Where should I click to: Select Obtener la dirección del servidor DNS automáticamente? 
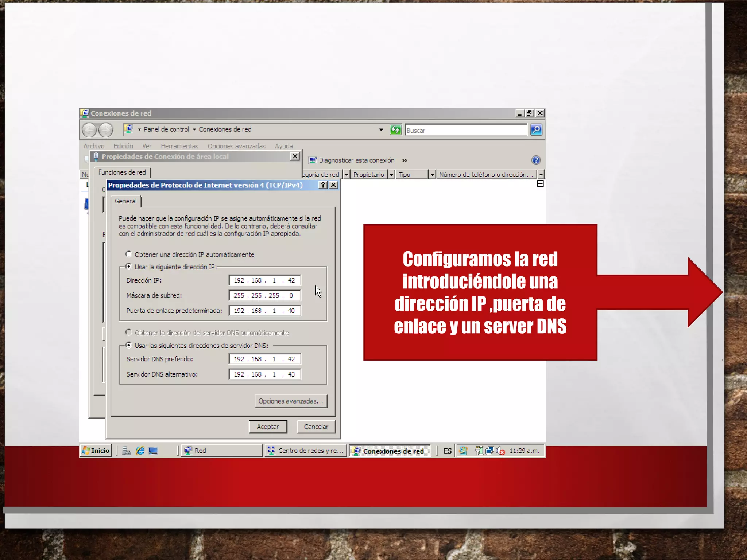(x=128, y=332)
